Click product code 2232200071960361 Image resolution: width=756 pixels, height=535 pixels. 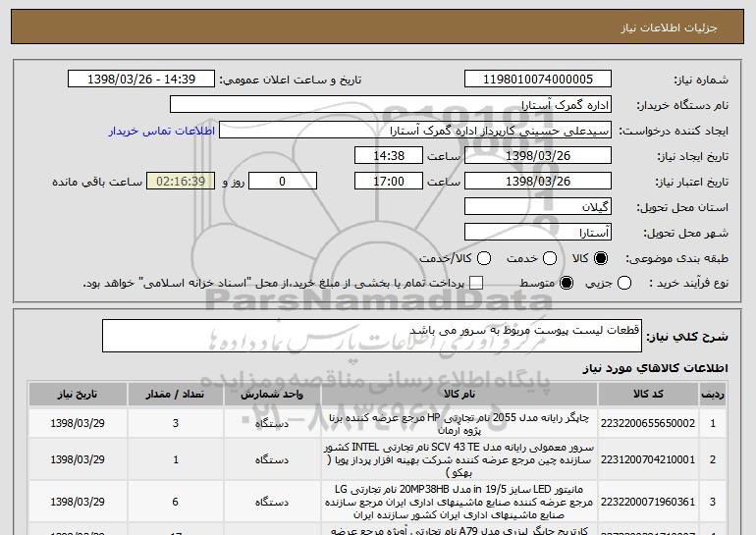click(648, 503)
